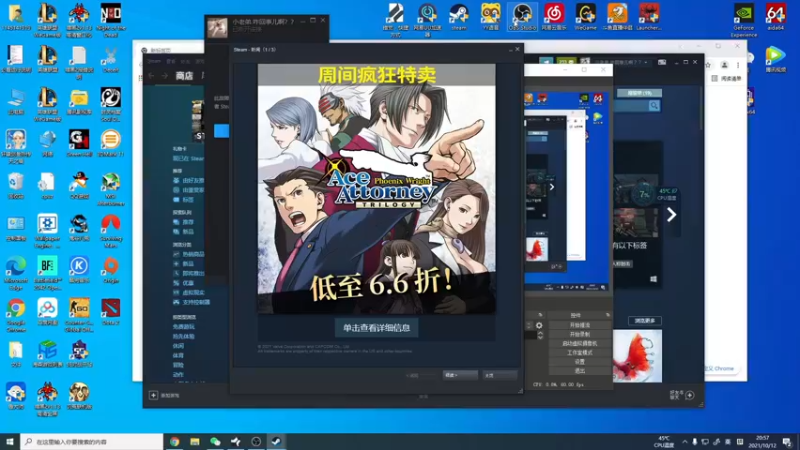The height and width of the screenshot is (450, 800).
Task: Open the GeForce Experience desktop icon
Action: click(x=743, y=20)
